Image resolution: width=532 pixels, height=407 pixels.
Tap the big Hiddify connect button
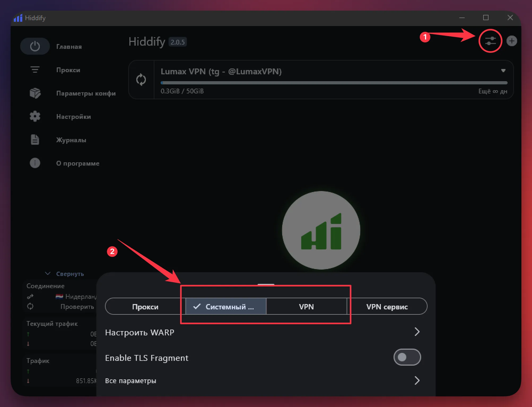pyautogui.click(x=321, y=230)
